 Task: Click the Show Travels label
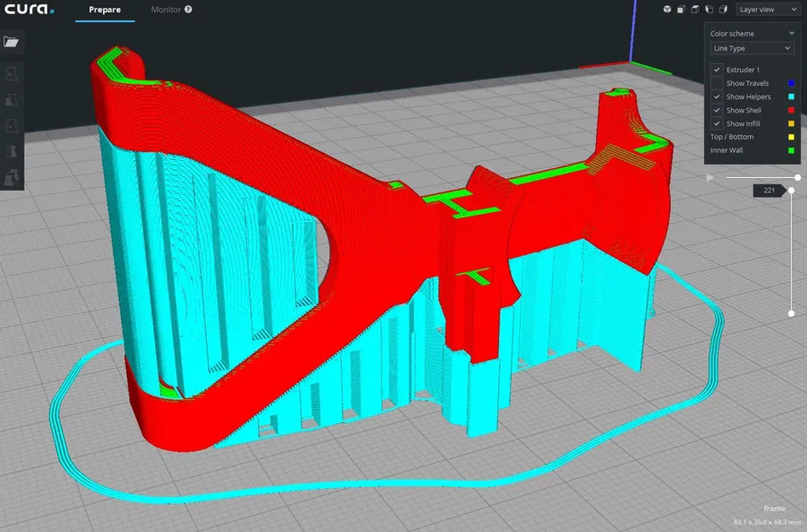point(747,83)
